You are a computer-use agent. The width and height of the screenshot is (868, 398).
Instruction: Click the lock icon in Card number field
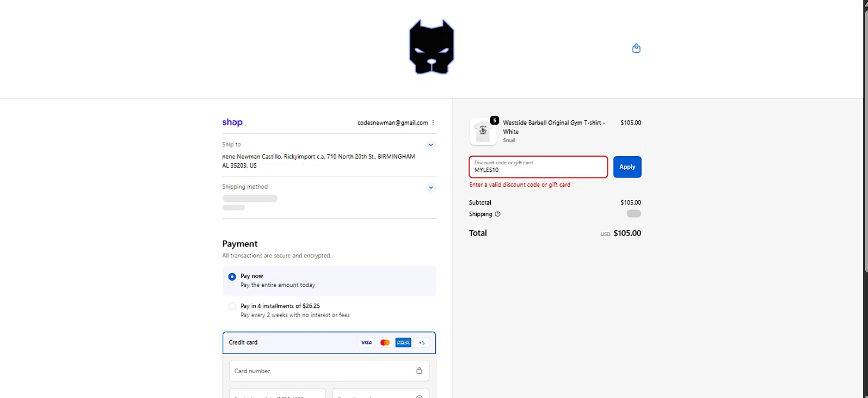(419, 371)
